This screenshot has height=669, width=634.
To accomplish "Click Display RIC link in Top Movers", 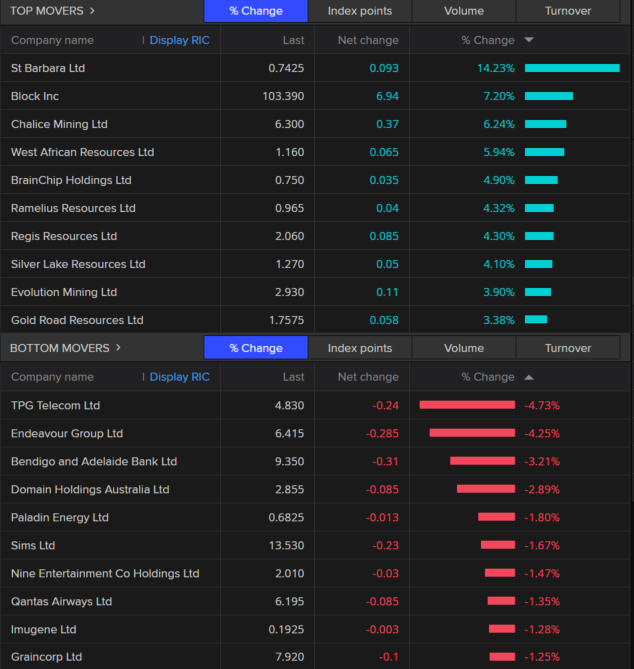I will [180, 40].
